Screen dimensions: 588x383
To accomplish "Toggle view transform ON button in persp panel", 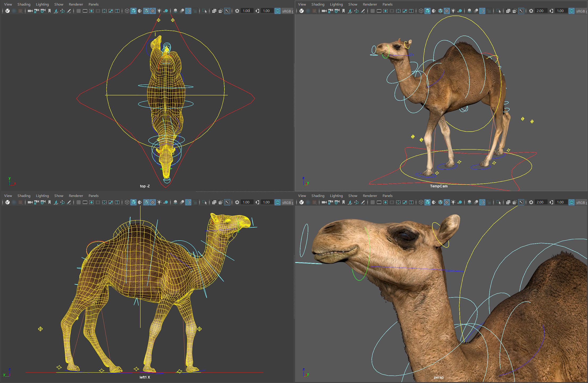I will [572, 202].
